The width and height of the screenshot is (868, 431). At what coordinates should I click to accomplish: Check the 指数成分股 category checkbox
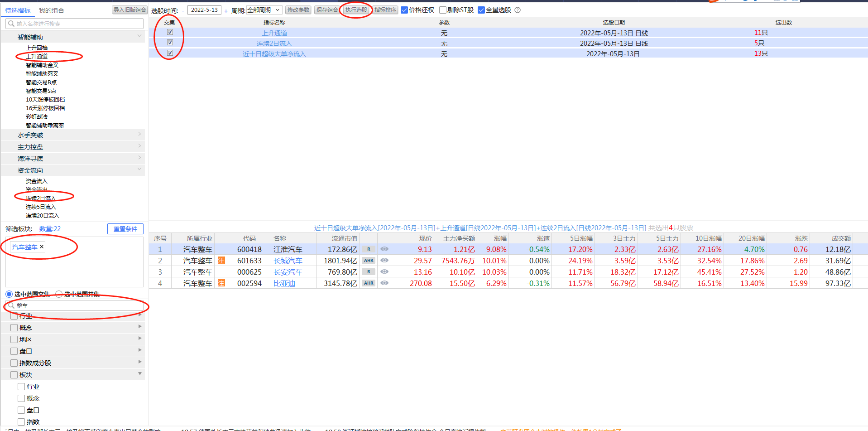pyautogui.click(x=14, y=363)
